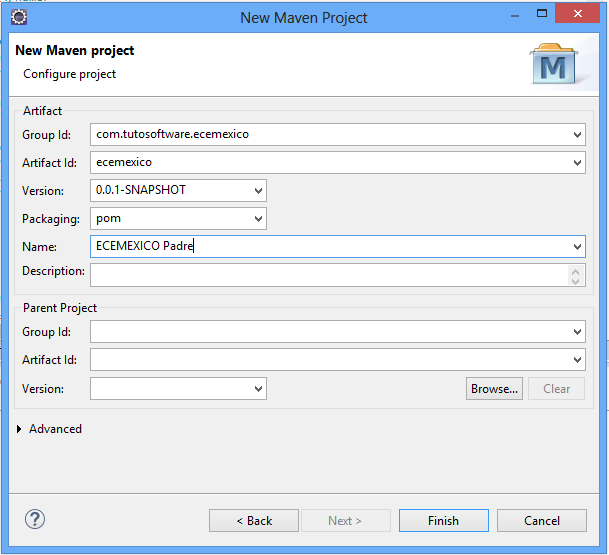
Task: Open the Parent Project Group Id dropdown
Action: coord(577,332)
